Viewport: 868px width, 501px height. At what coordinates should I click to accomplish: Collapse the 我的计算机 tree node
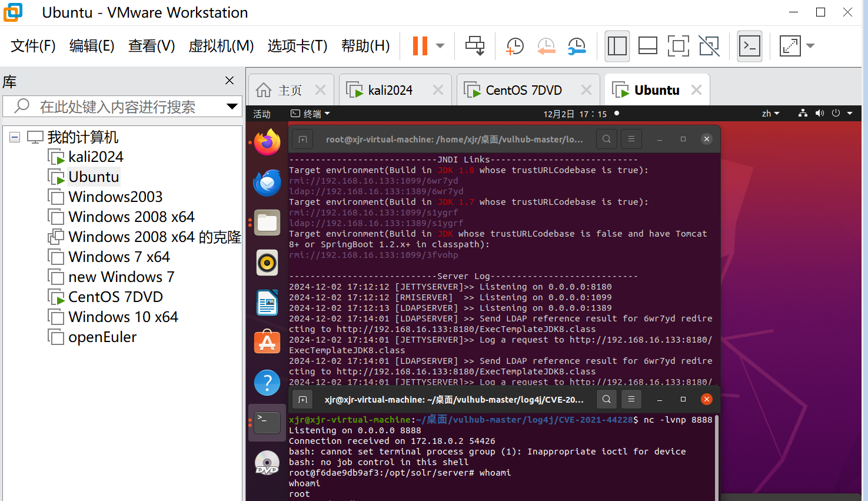coord(15,137)
